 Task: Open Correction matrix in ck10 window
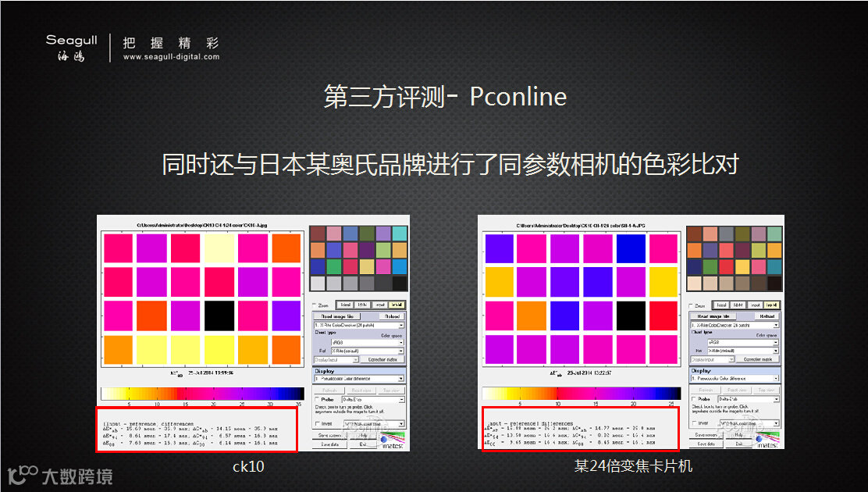pyautogui.click(x=382, y=359)
